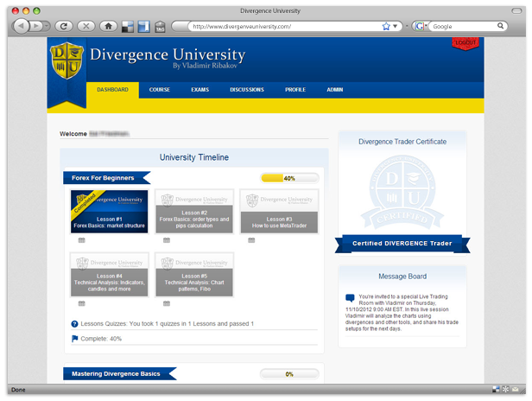Click the 'Complete: 40%' text
The height and width of the screenshot is (401, 532).
(x=101, y=339)
